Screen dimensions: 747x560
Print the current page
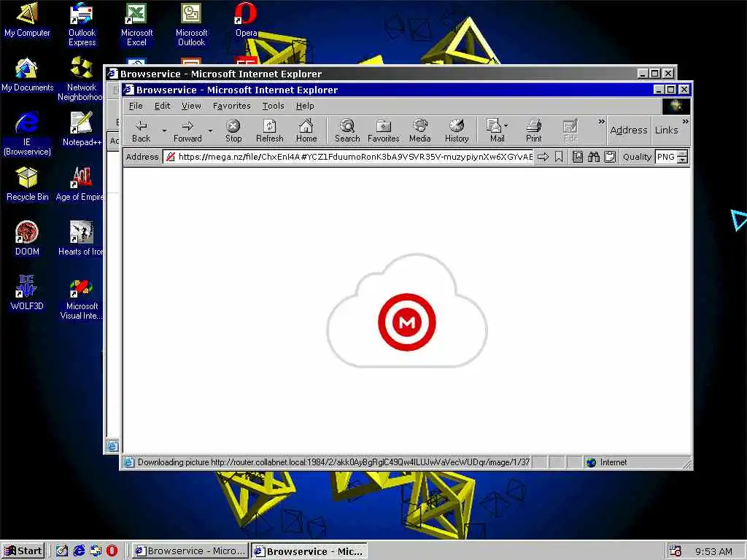tap(533, 131)
